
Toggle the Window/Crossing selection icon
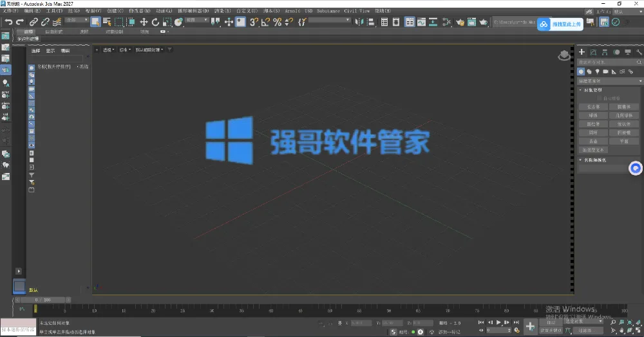(x=131, y=22)
